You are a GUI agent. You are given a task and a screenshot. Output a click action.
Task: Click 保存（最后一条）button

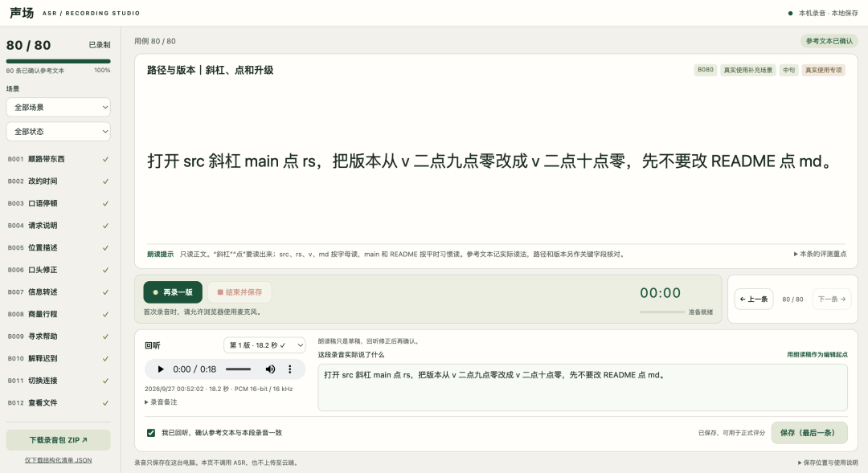pyautogui.click(x=809, y=433)
